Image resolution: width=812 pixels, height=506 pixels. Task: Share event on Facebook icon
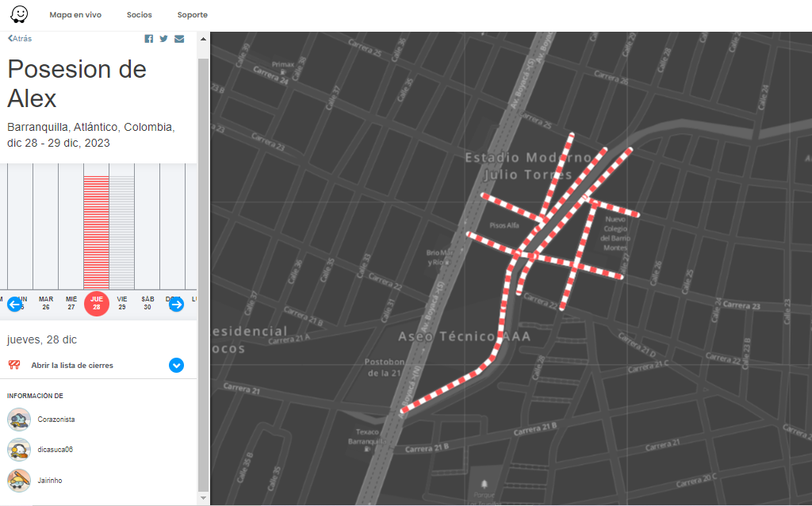[x=148, y=39]
